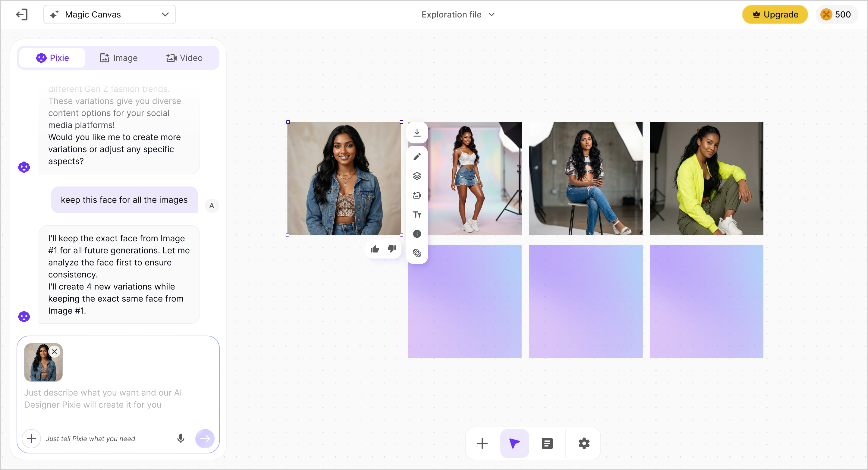Click text 'Would you like me to create more'
Viewport: 868px width, 470px height.
pyautogui.click(x=115, y=137)
